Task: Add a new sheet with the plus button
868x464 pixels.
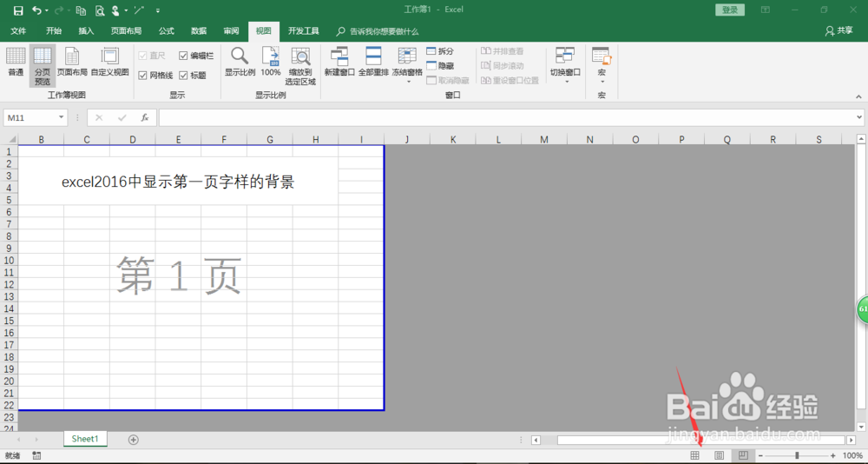Action: (133, 440)
